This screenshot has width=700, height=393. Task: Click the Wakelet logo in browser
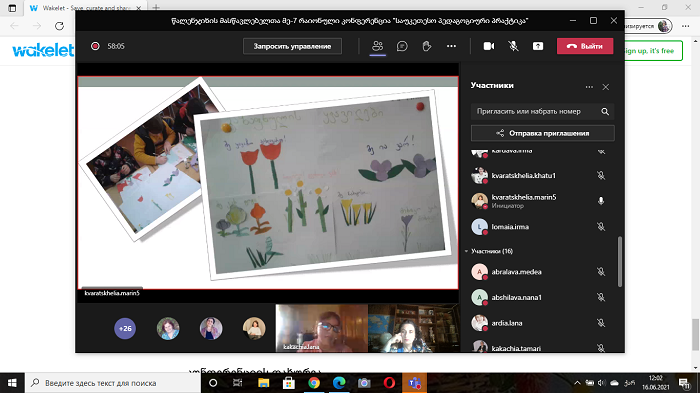click(x=43, y=50)
